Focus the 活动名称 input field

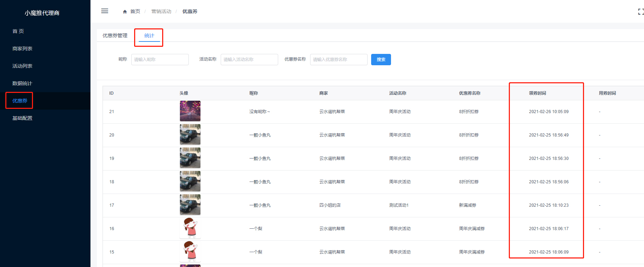click(x=249, y=60)
